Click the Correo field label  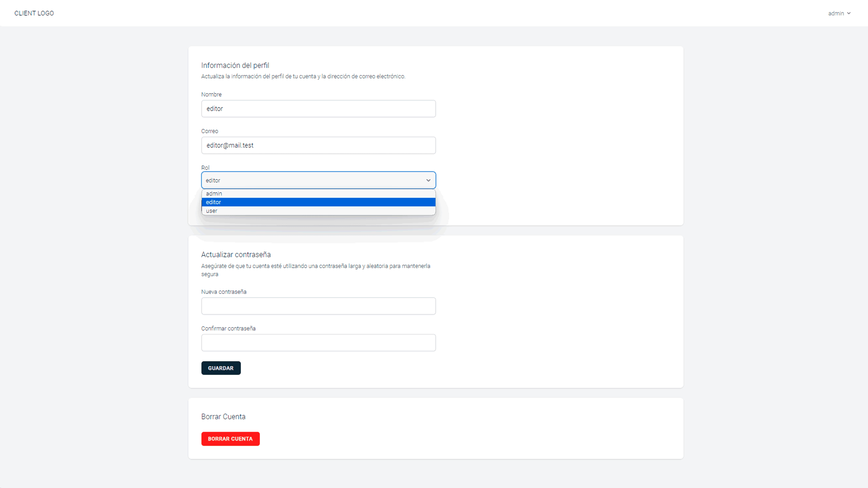click(210, 131)
